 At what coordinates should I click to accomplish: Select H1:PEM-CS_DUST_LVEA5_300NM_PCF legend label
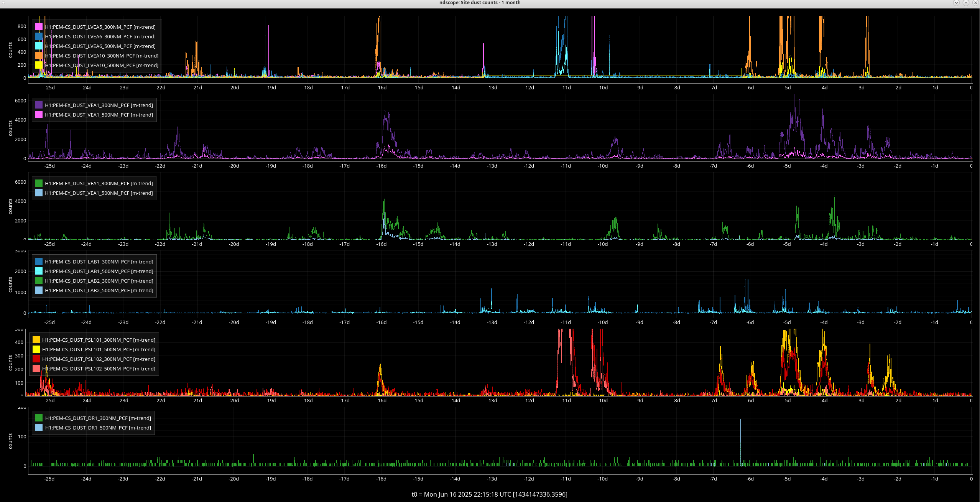point(100,27)
